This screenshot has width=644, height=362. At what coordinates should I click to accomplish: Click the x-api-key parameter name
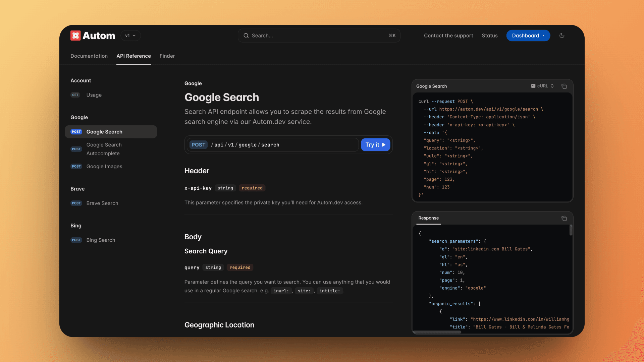click(198, 188)
